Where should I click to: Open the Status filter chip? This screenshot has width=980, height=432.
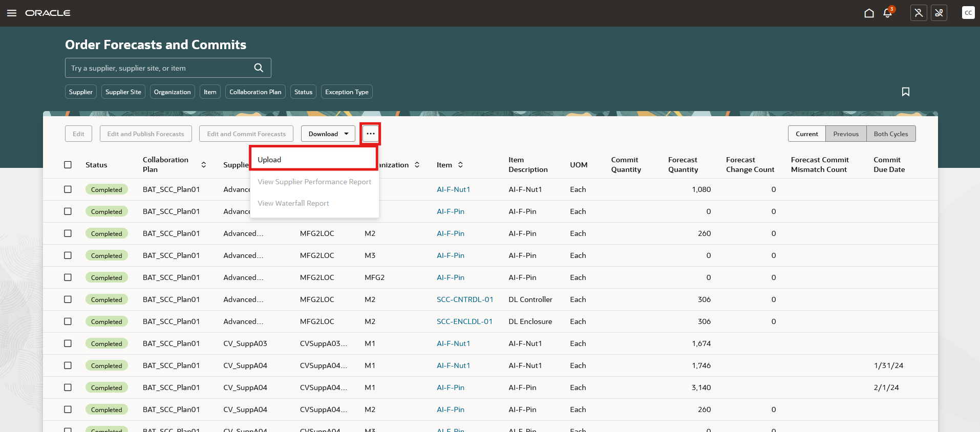[303, 92]
